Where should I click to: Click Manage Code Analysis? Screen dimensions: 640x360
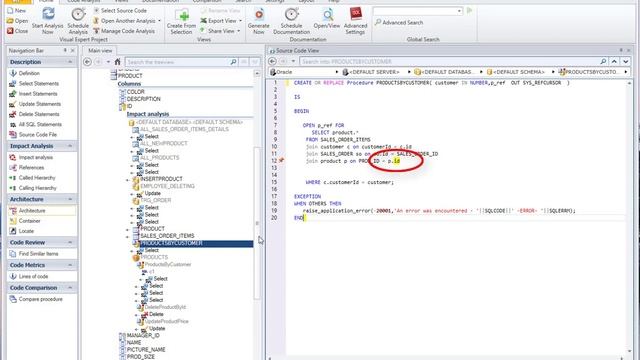point(124,31)
